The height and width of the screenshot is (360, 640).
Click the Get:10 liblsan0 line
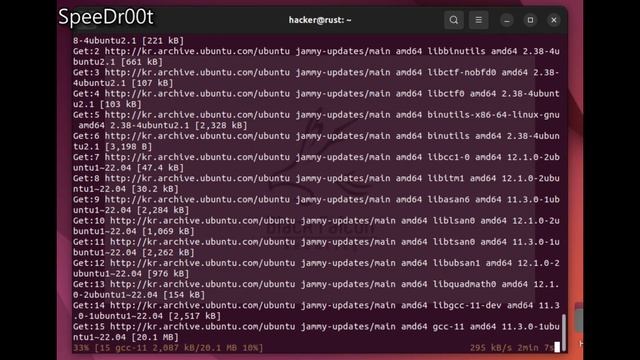(x=316, y=221)
